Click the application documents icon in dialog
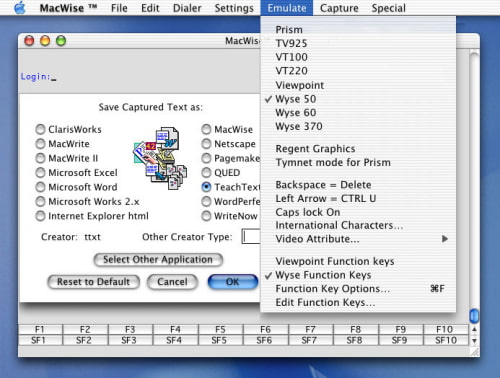The image size is (500, 378). pos(161,158)
